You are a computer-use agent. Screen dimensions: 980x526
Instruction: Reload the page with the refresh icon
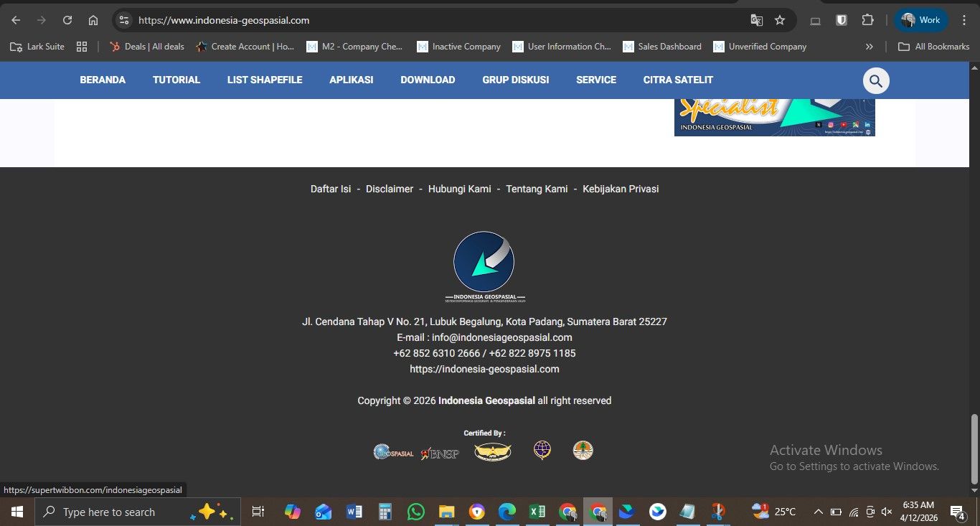tap(67, 20)
